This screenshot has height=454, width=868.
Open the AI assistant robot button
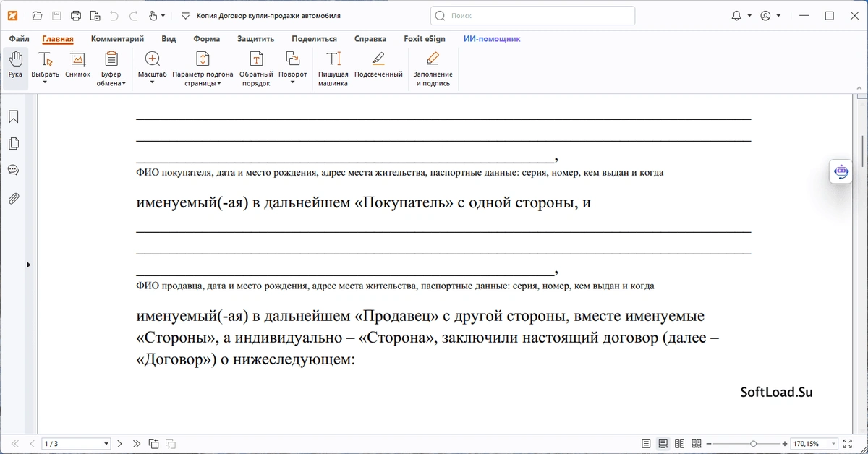[x=841, y=171]
